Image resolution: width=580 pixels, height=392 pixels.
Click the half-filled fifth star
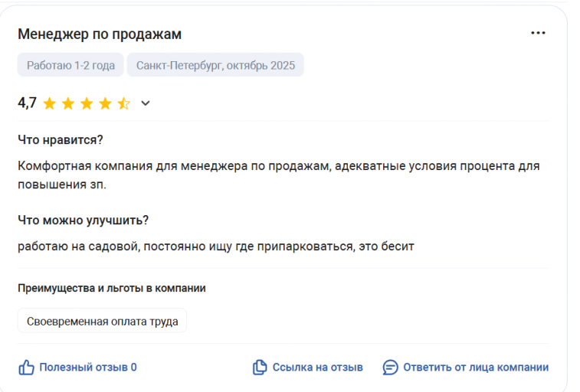tap(123, 103)
